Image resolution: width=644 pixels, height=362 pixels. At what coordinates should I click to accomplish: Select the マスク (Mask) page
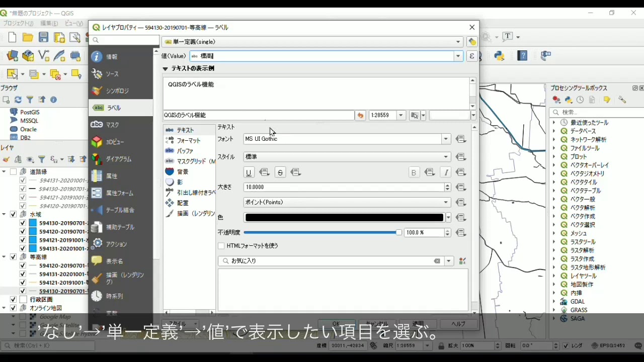[120, 125]
